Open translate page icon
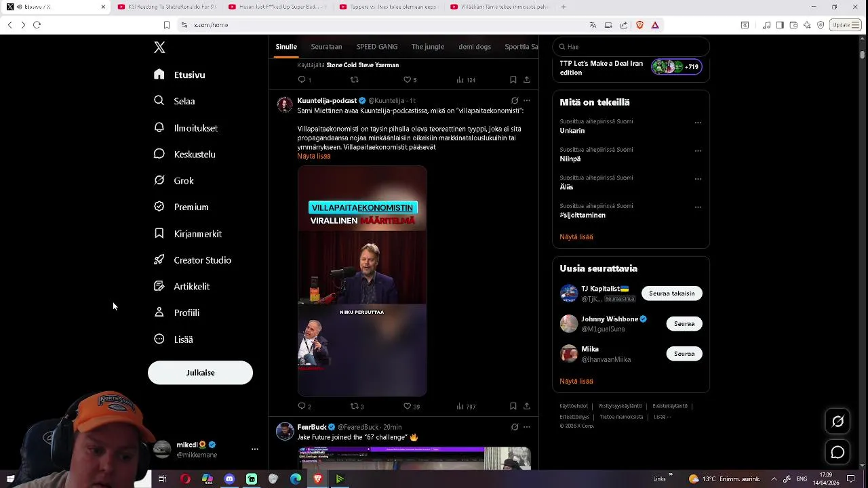 click(x=593, y=25)
